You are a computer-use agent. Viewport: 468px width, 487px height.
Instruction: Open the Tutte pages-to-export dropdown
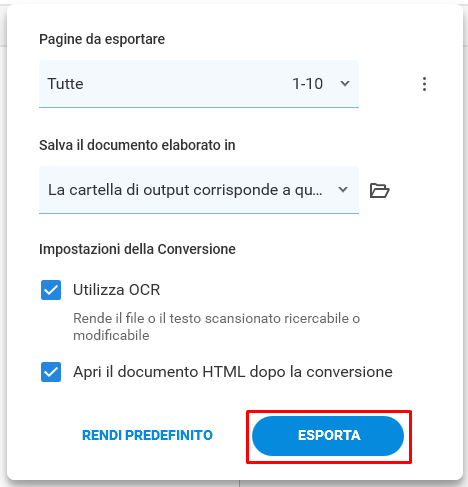199,84
